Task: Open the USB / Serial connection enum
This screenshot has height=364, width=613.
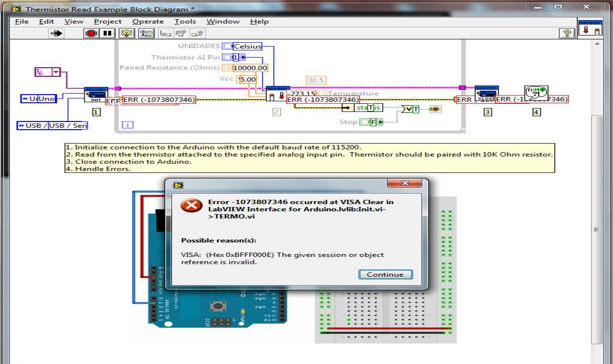Action: (x=52, y=125)
